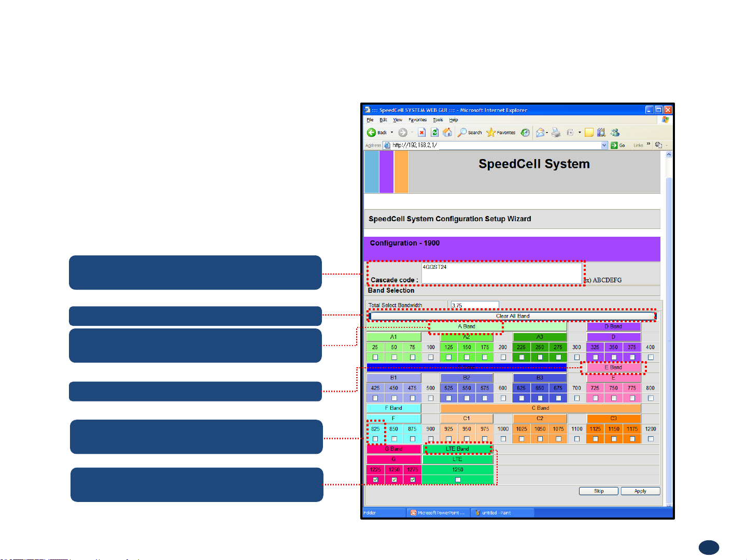Open the Mail envelope icon
The image size is (747, 560).
point(540,133)
